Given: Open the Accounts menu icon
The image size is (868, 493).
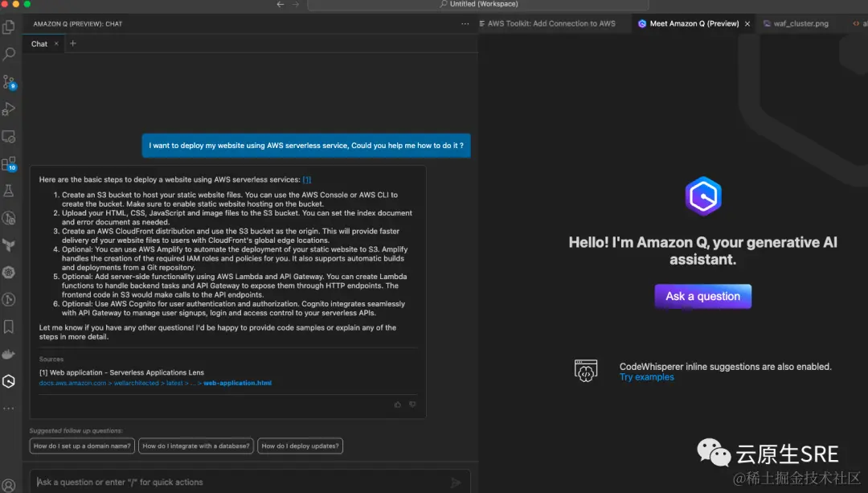Looking at the screenshot, I should pos(9,486).
